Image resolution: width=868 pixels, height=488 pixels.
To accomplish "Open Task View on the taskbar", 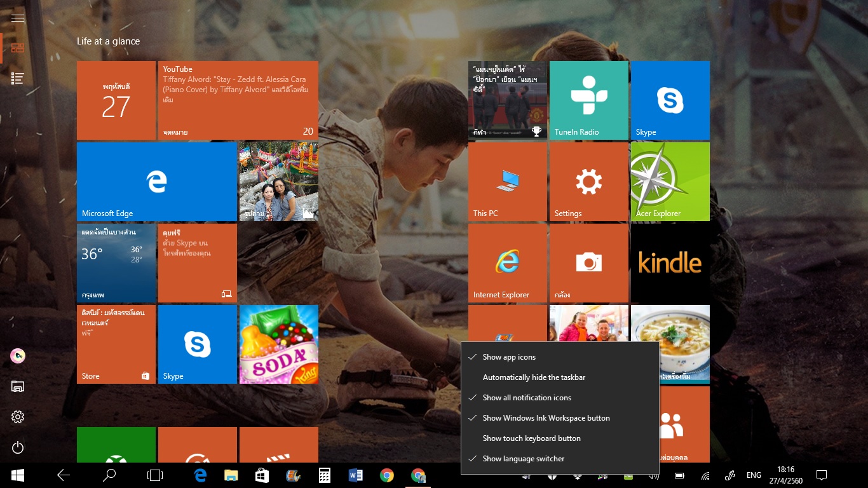I will pos(155,475).
